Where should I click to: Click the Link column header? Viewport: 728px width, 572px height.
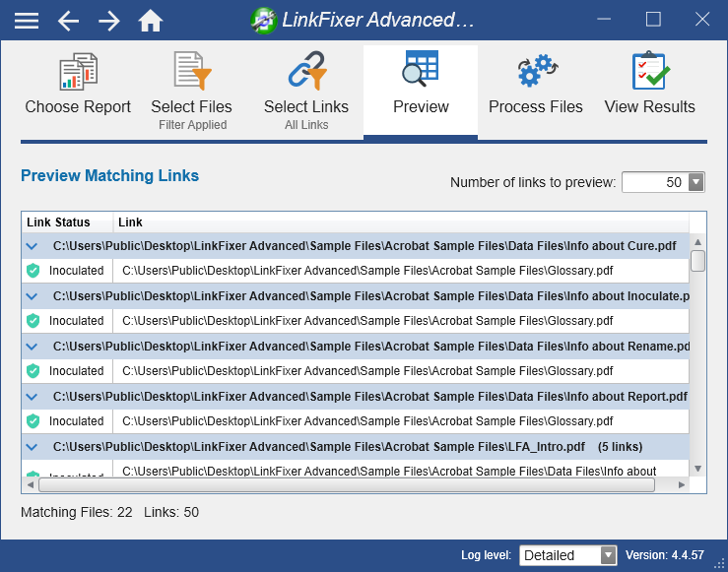pos(401,222)
